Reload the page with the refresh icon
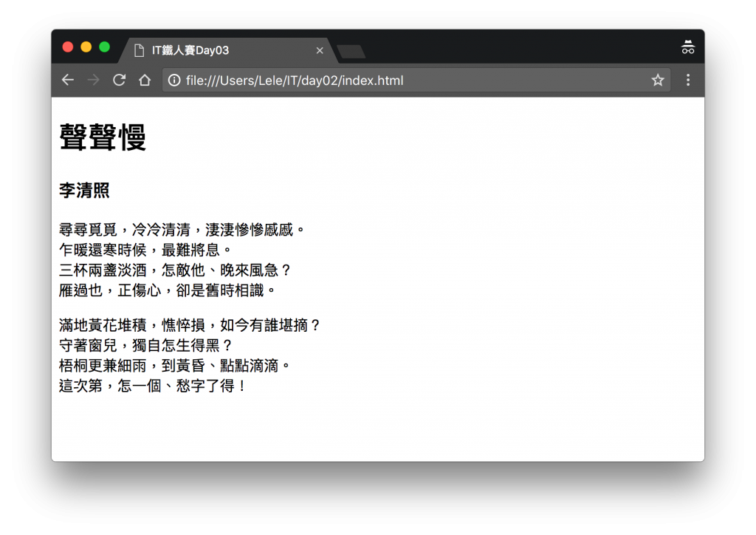The width and height of the screenshot is (756, 535). (x=119, y=80)
